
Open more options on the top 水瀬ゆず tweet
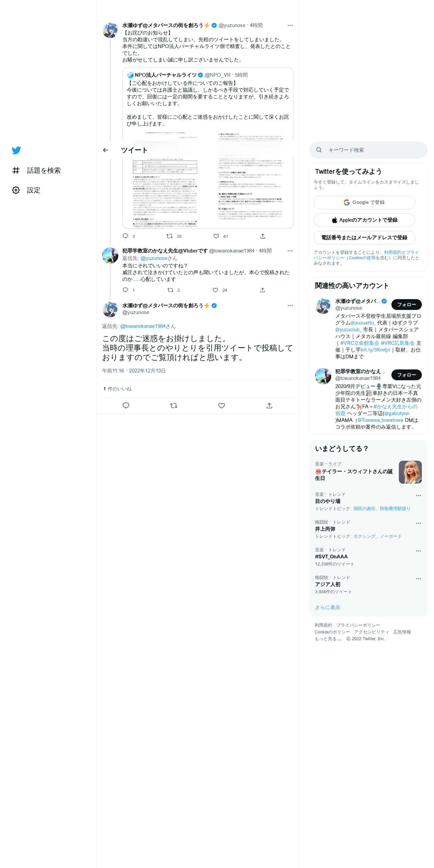click(290, 25)
